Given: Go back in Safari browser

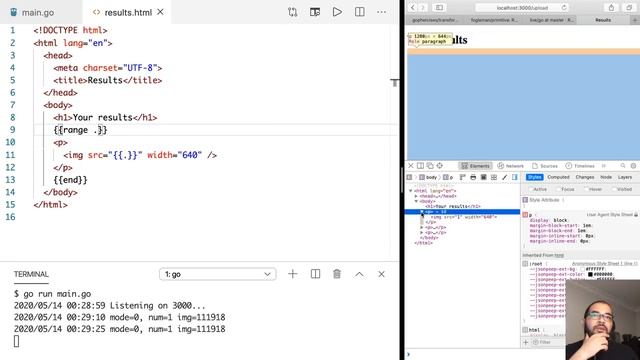Looking at the screenshot, I should pos(413,7).
